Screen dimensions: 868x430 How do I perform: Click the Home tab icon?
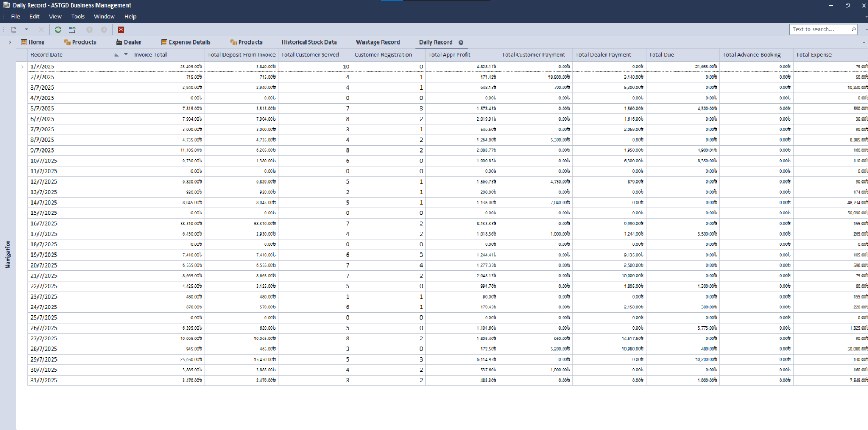point(24,42)
